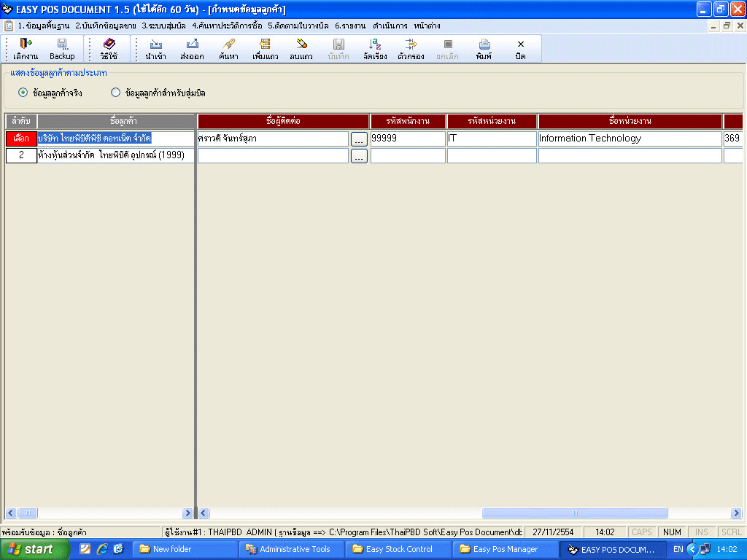
Task: Open menu 6.รายงาน
Action: pyautogui.click(x=350, y=26)
